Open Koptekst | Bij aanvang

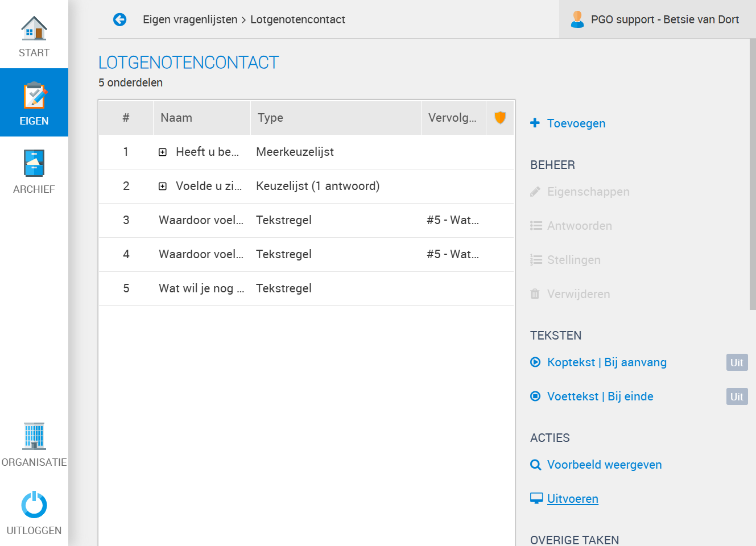tap(606, 362)
